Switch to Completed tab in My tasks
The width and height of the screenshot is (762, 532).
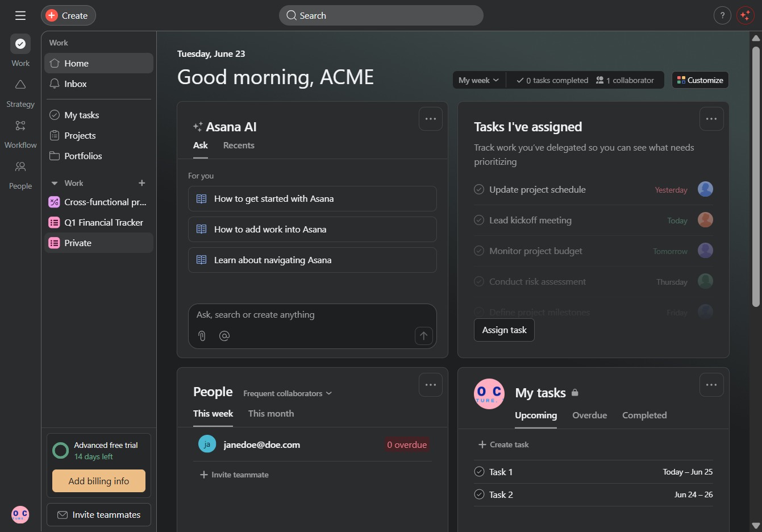pyautogui.click(x=644, y=415)
